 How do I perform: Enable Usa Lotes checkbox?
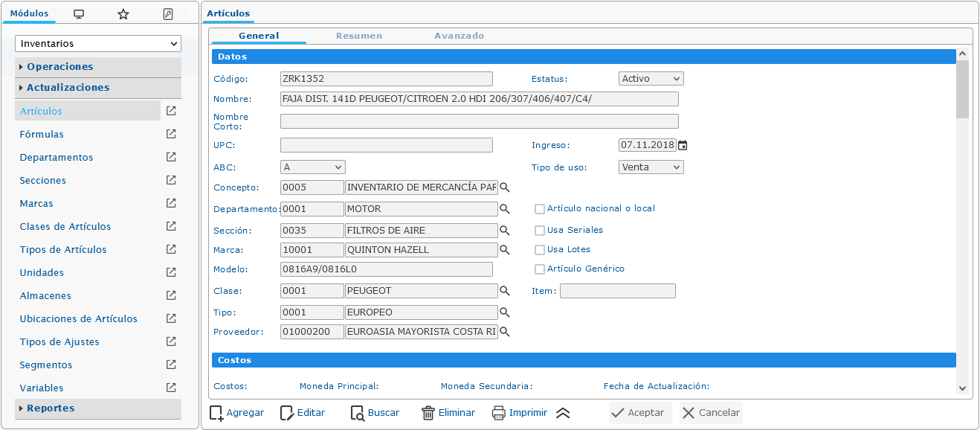(540, 250)
